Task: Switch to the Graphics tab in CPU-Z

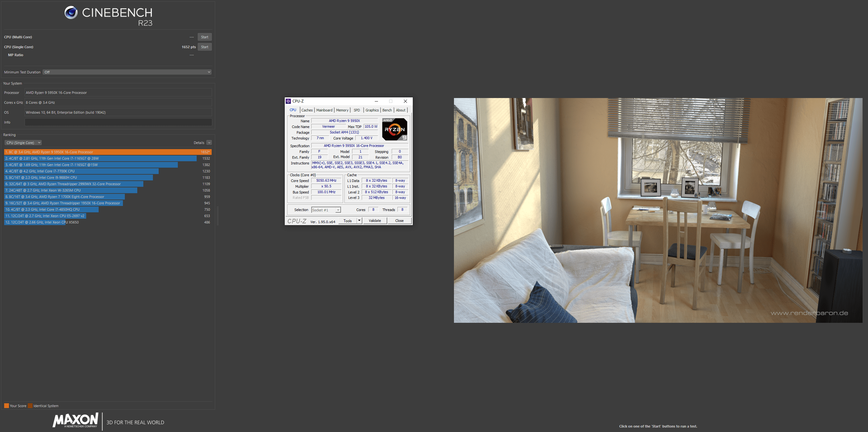Action: click(372, 110)
